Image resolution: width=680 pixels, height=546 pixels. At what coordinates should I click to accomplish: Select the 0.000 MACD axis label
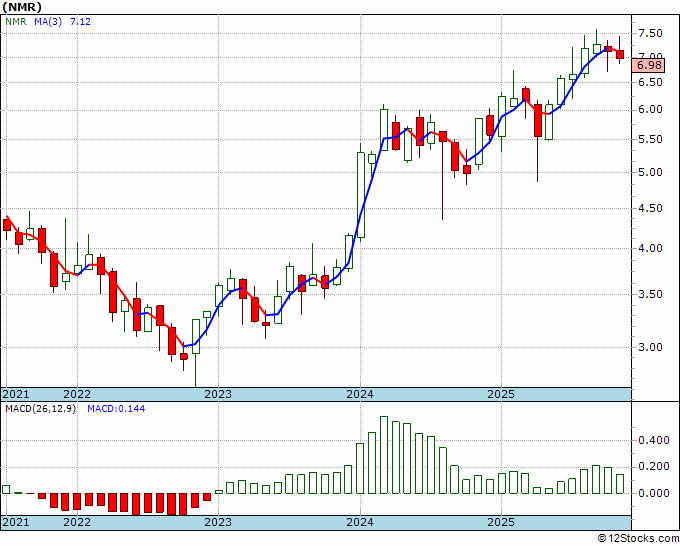[654, 494]
